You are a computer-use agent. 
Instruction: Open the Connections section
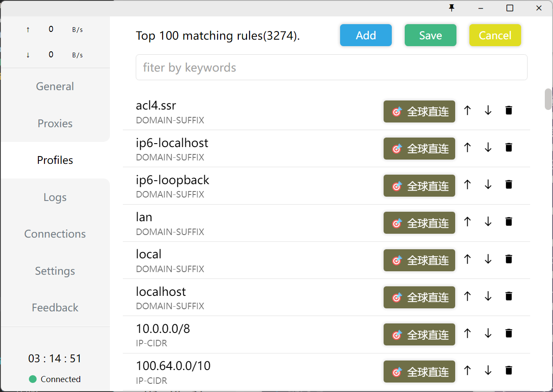(x=55, y=234)
